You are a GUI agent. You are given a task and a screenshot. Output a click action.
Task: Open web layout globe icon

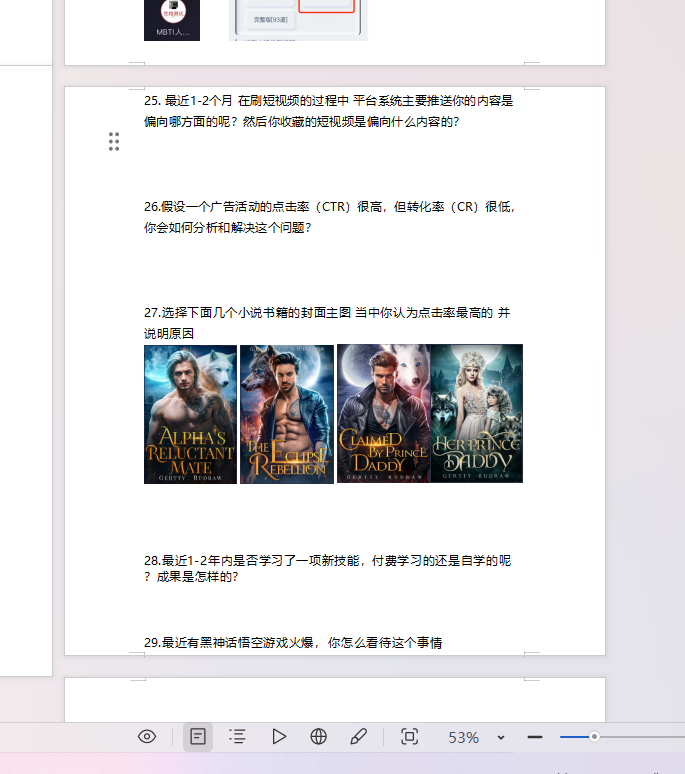point(319,737)
